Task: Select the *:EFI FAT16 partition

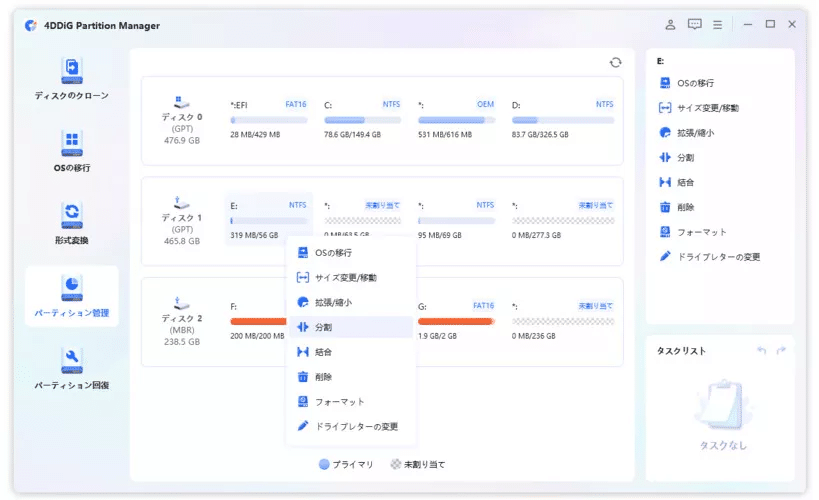Action: 268,120
